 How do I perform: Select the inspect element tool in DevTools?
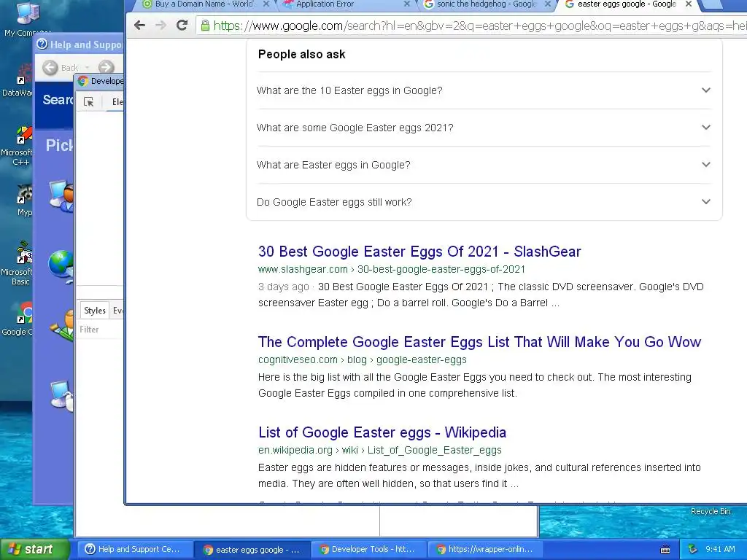[x=88, y=102]
